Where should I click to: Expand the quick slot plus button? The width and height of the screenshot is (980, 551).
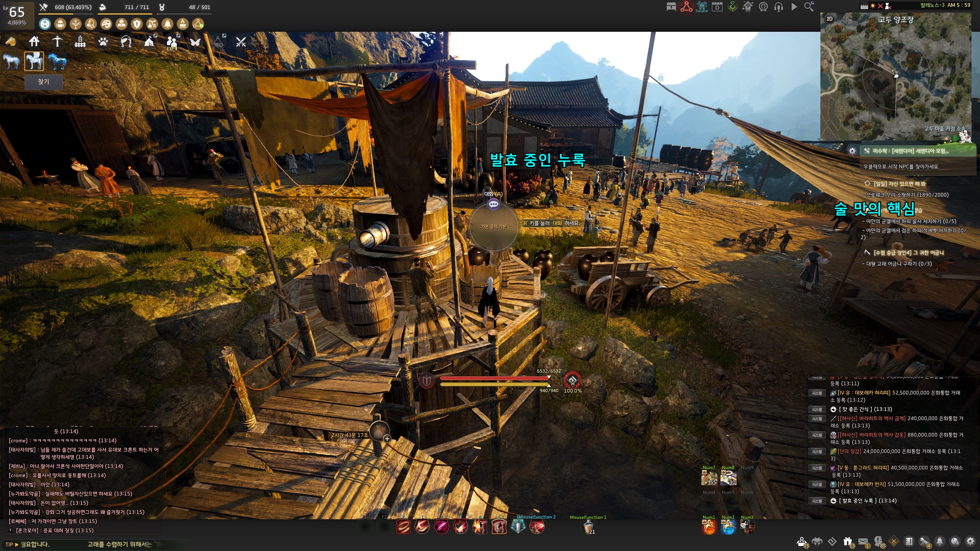pyautogui.click(x=387, y=439)
